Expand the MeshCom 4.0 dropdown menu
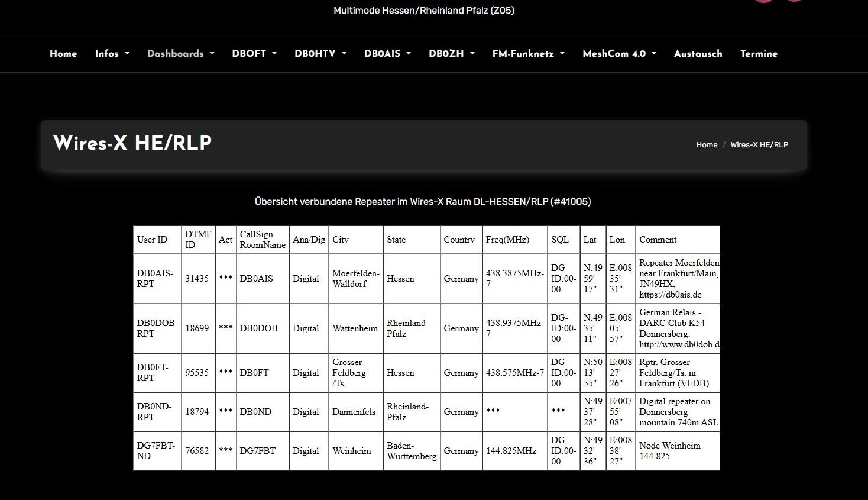 pyautogui.click(x=619, y=54)
